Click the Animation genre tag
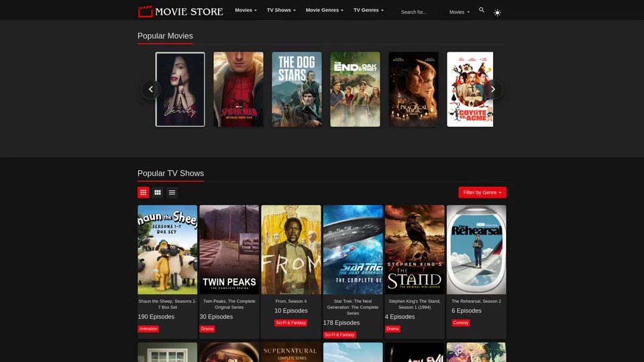Screen dimensions: 644x362 (148, 328)
